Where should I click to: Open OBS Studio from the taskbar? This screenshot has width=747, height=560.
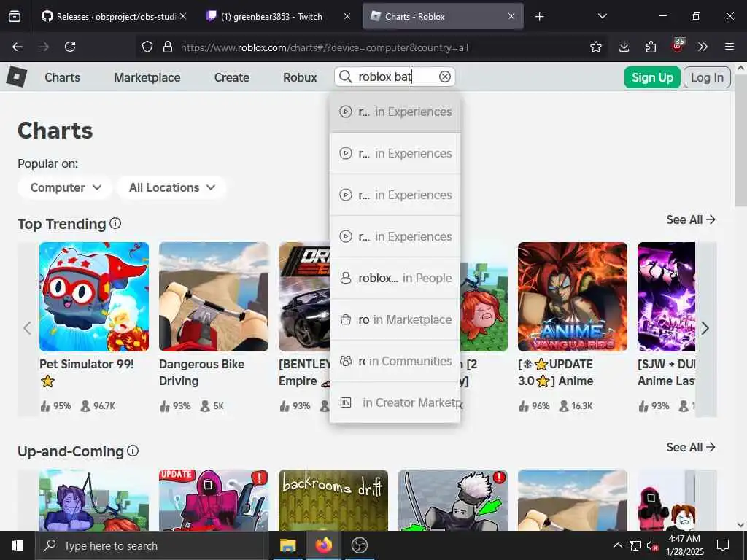[x=359, y=545]
